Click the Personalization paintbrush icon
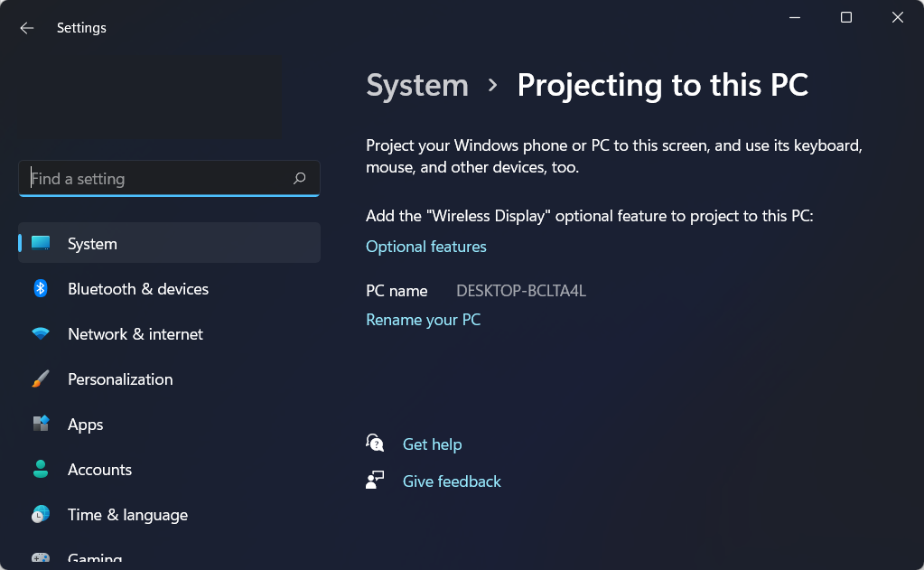 (x=41, y=379)
